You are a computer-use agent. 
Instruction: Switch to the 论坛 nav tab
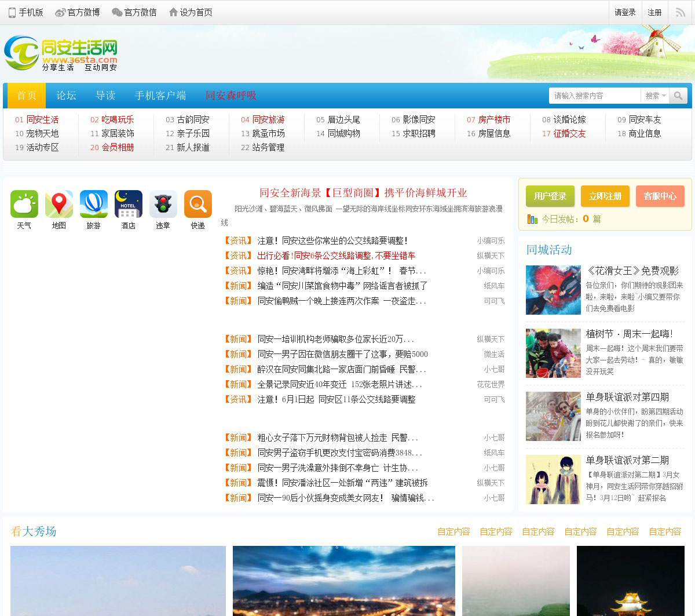point(66,96)
